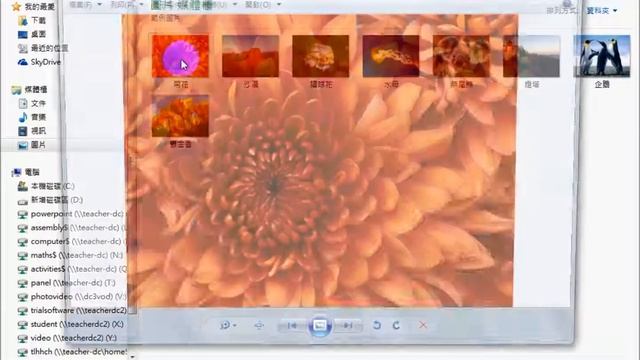Select the 企鵝 penguins thumbnail
The width and height of the screenshot is (640, 360).
coord(602,56)
